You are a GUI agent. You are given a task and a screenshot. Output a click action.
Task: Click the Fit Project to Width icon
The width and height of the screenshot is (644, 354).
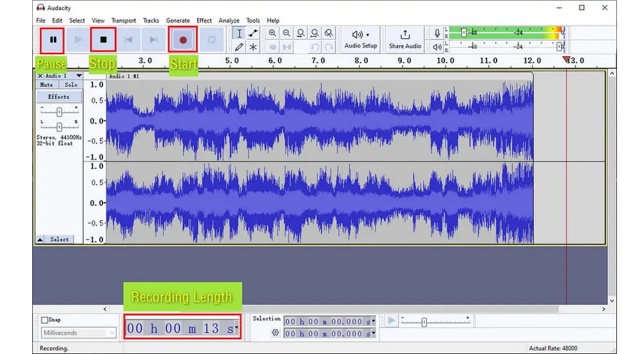click(315, 33)
